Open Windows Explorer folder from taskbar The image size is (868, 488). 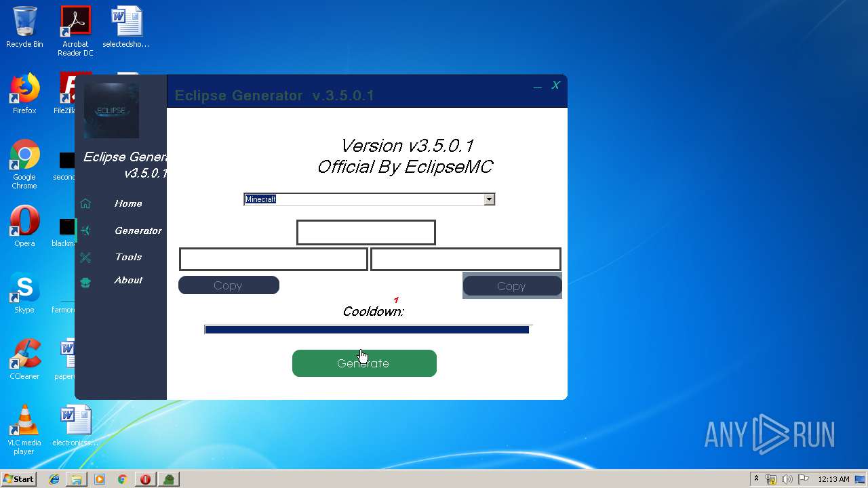(x=77, y=479)
